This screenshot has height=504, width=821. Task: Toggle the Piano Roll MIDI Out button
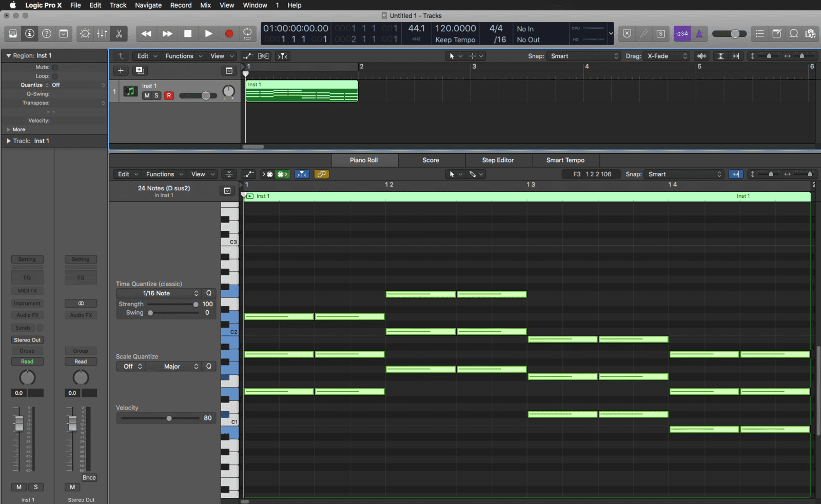[x=283, y=174]
